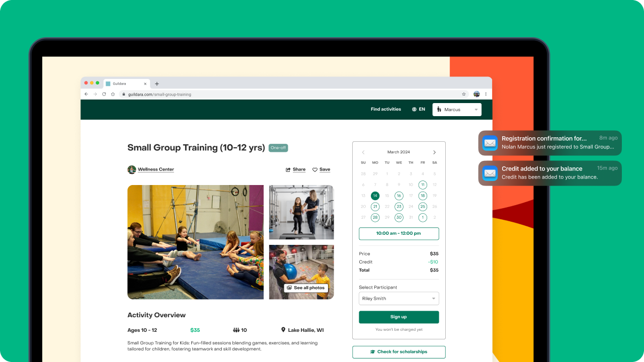Click the Wellness Center link

point(156,169)
